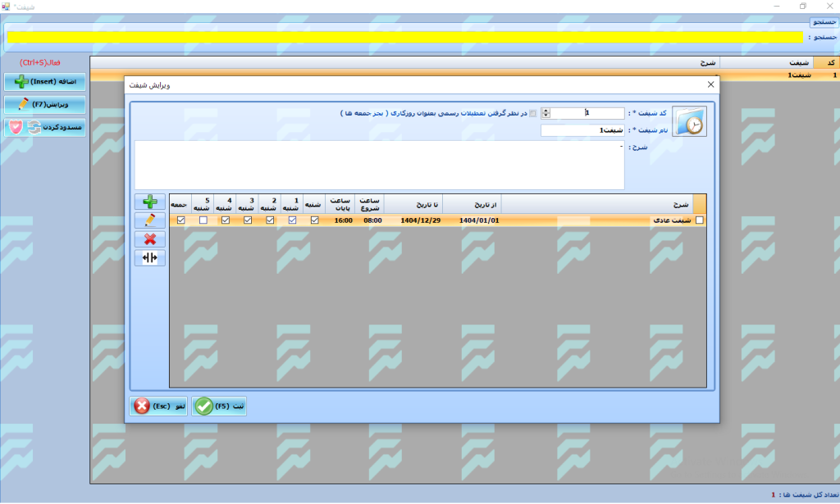Screen dimensions: 840x504
Task: Check the unchecked 5 شنبه checkbox
Action: click(203, 220)
